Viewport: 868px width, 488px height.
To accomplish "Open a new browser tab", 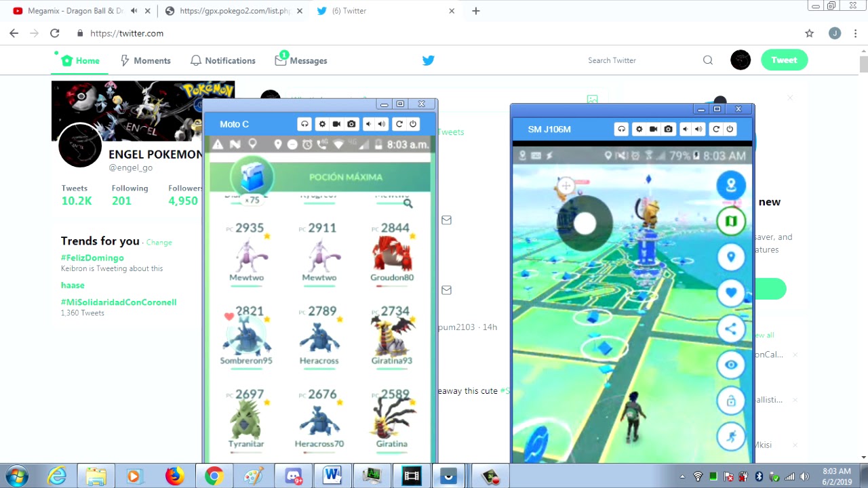I will click(476, 11).
